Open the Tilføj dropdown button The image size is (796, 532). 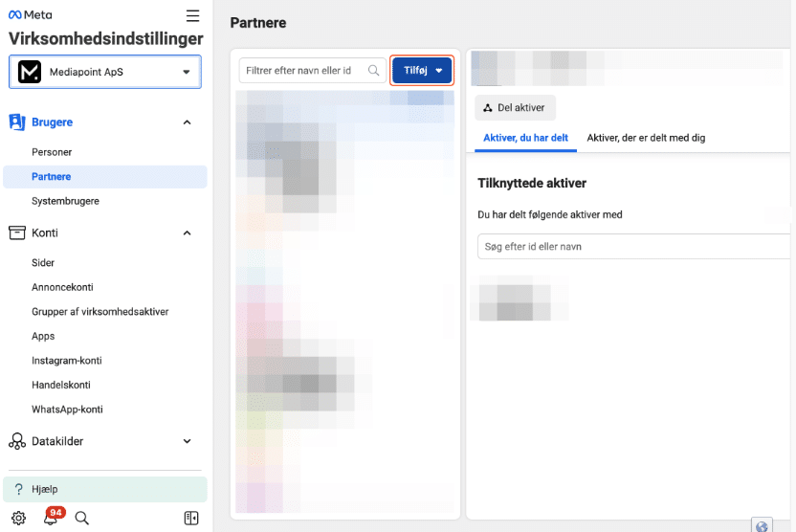click(x=422, y=71)
